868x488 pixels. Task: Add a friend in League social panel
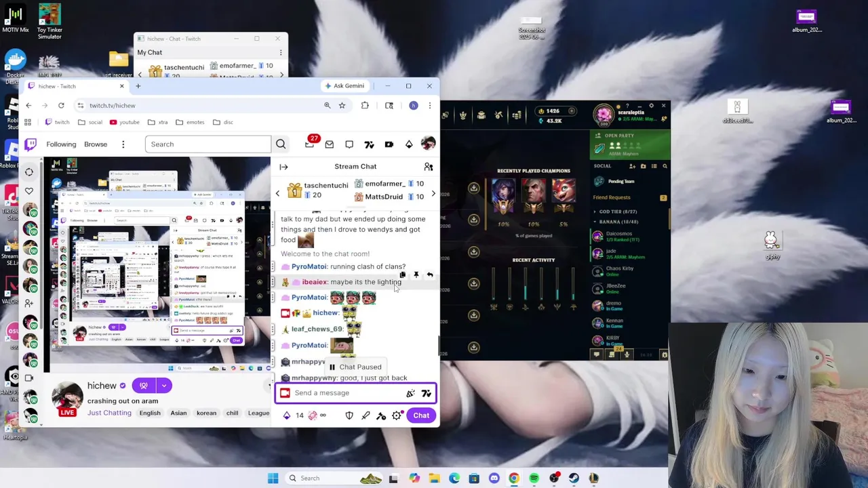(633, 166)
